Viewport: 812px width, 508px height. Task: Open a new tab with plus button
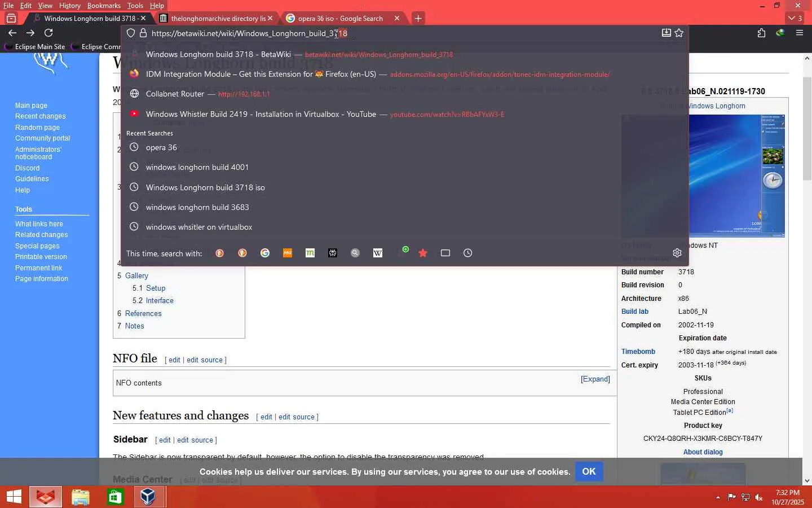coord(418,18)
